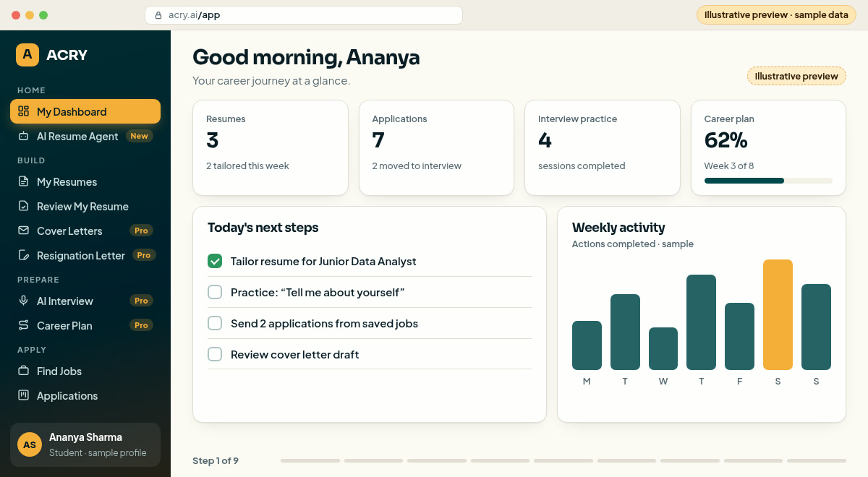Open the Career Plan route icon
868x477 pixels.
tap(23, 325)
